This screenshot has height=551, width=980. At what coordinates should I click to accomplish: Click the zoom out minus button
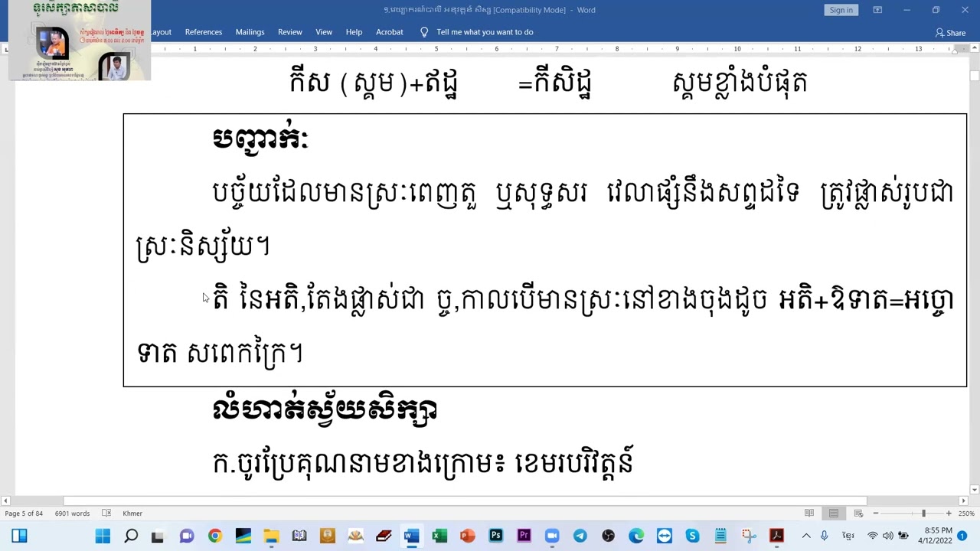point(875,514)
